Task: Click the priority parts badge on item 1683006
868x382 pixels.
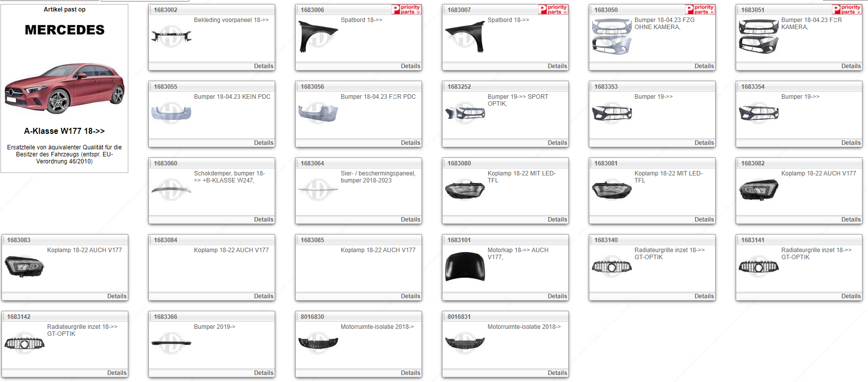Action: 406,10
